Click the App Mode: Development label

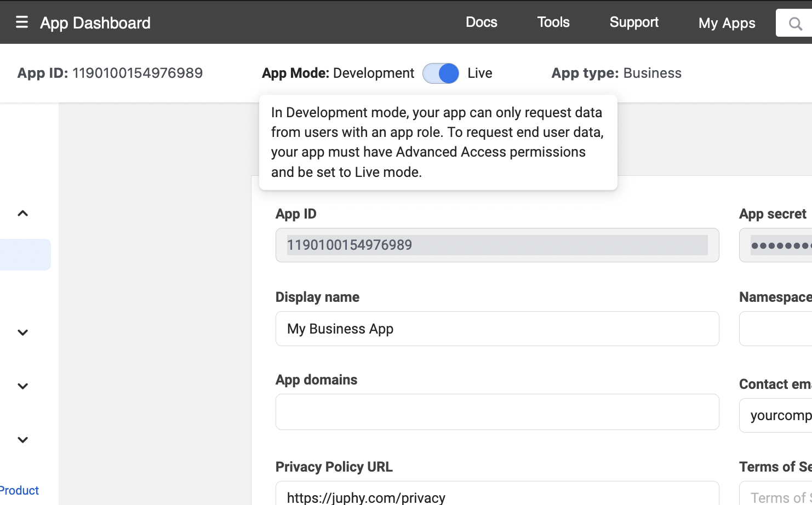click(x=338, y=73)
